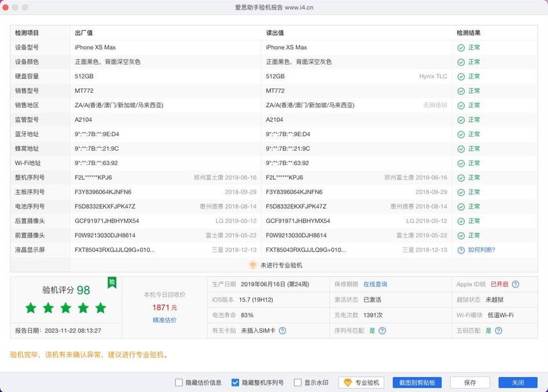
Task: Click factory value F0W9213030DJH8614 in 前置摄像头 row
Action: 105,235
